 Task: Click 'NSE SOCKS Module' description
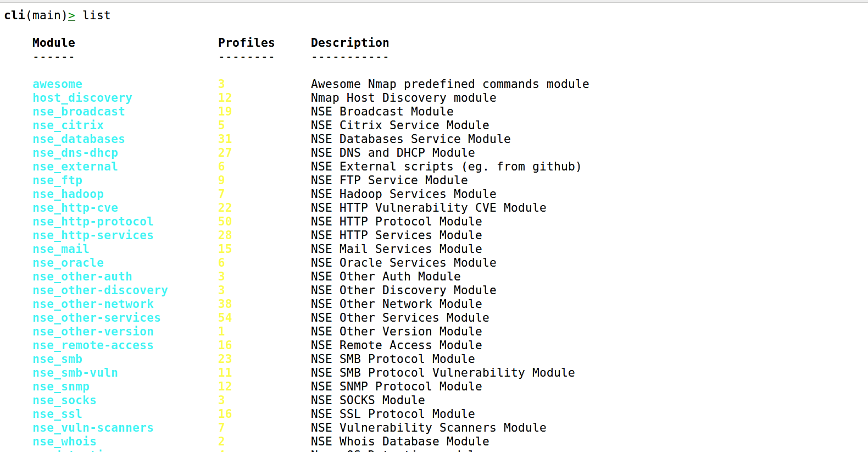pos(368,400)
